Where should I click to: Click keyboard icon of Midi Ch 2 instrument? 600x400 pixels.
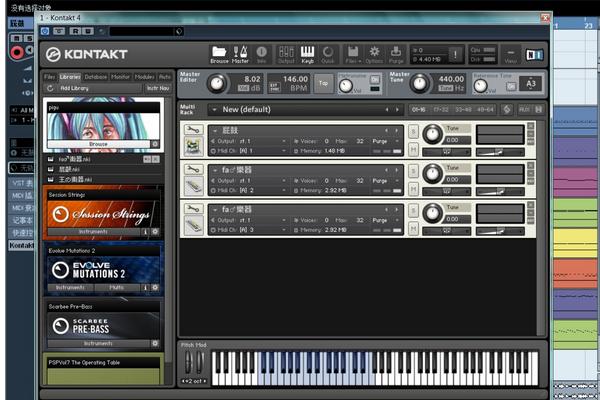click(x=194, y=186)
